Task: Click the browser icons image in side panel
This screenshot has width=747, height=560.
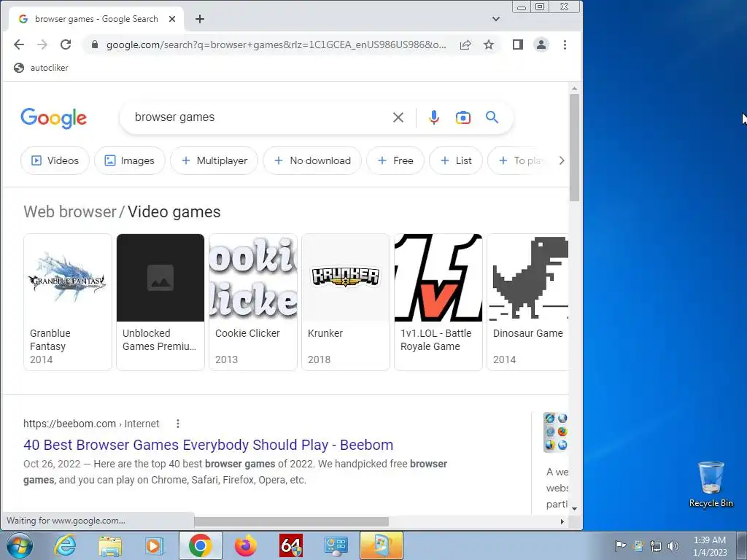Action: [555, 432]
